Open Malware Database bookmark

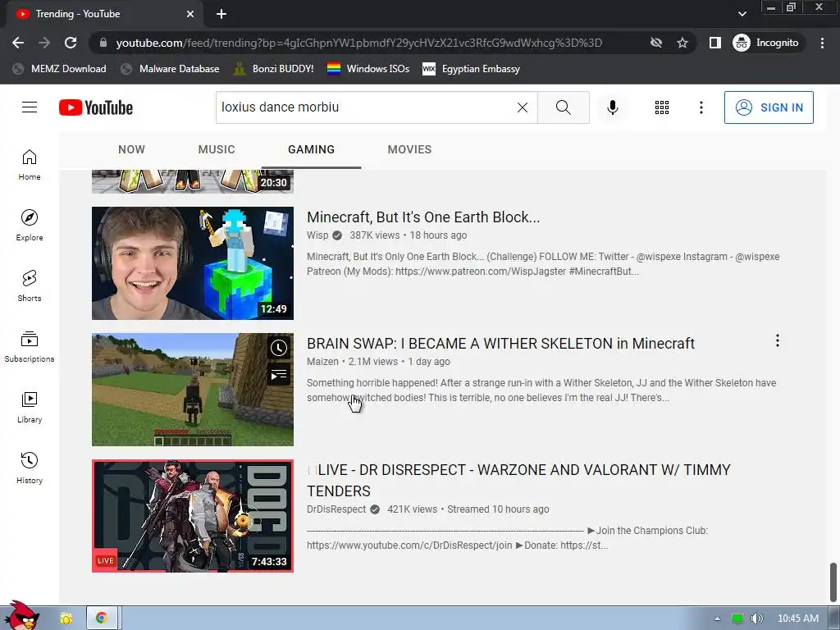[x=171, y=69]
